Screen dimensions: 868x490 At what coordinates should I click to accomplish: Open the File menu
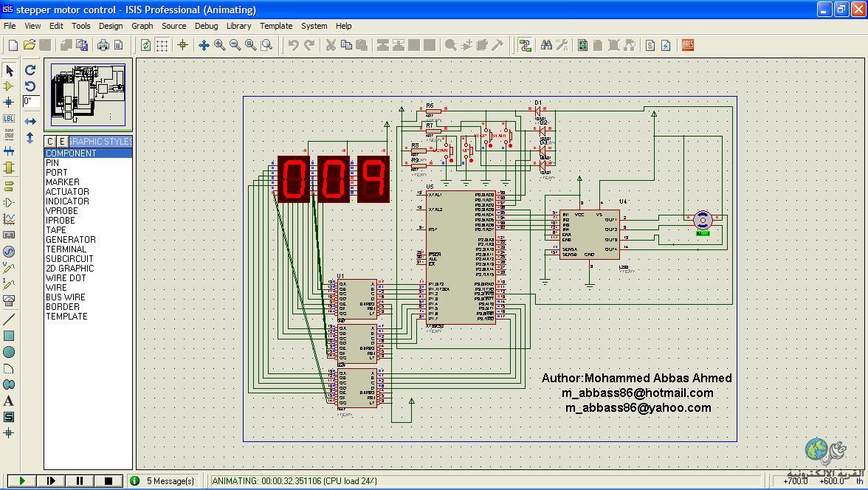(x=10, y=26)
